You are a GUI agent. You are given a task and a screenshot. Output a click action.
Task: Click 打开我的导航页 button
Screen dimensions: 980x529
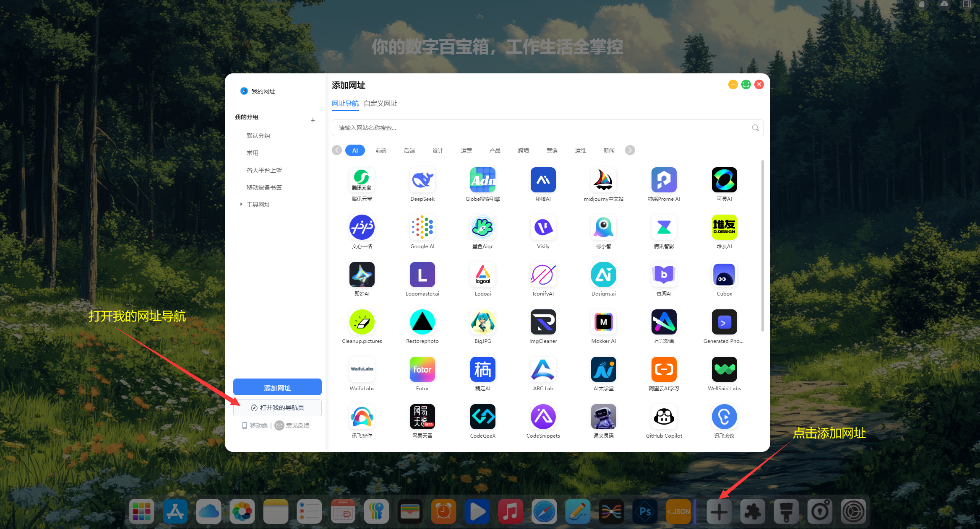[277, 408]
